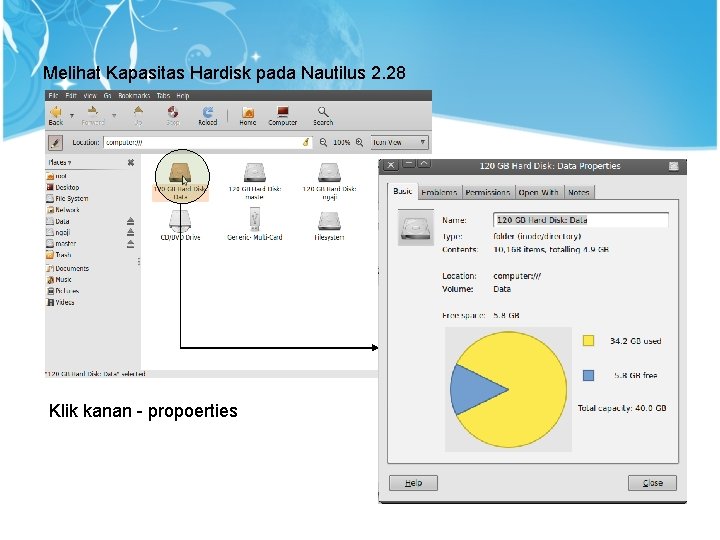Open Music bookmark in sidebar
Image resolution: width=720 pixels, height=540 pixels.
point(59,280)
